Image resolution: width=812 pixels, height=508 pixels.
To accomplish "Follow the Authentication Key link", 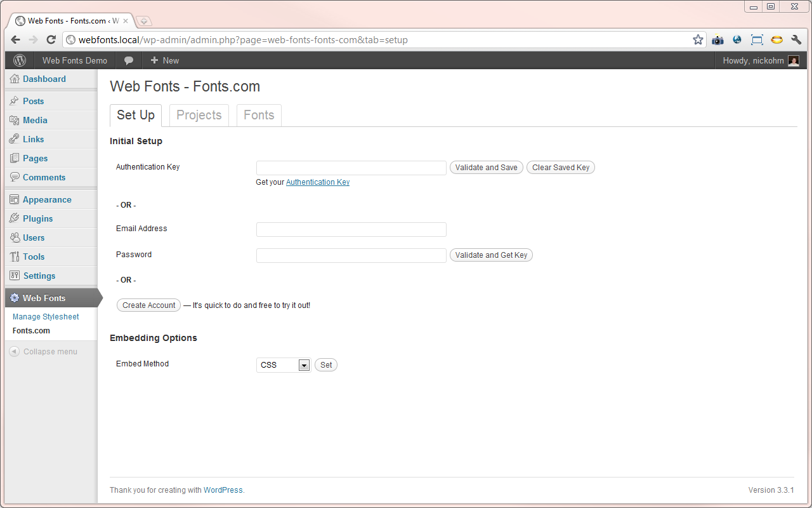I will [318, 182].
